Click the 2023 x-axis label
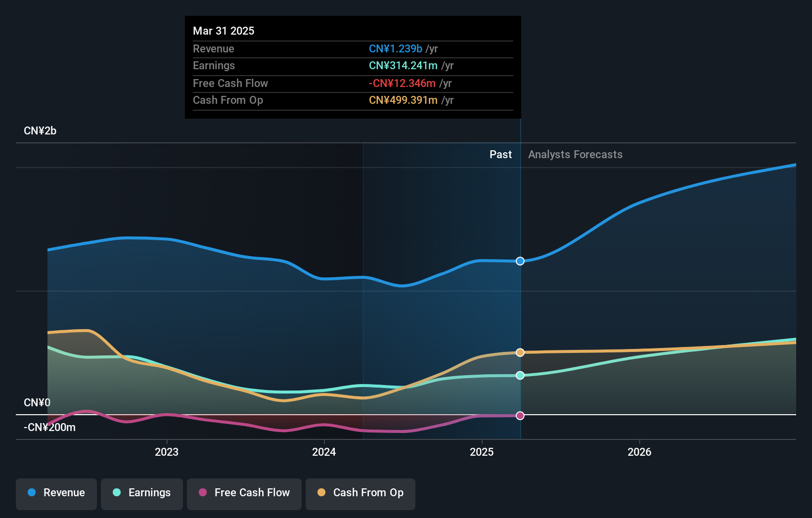The image size is (812, 518). (x=167, y=452)
